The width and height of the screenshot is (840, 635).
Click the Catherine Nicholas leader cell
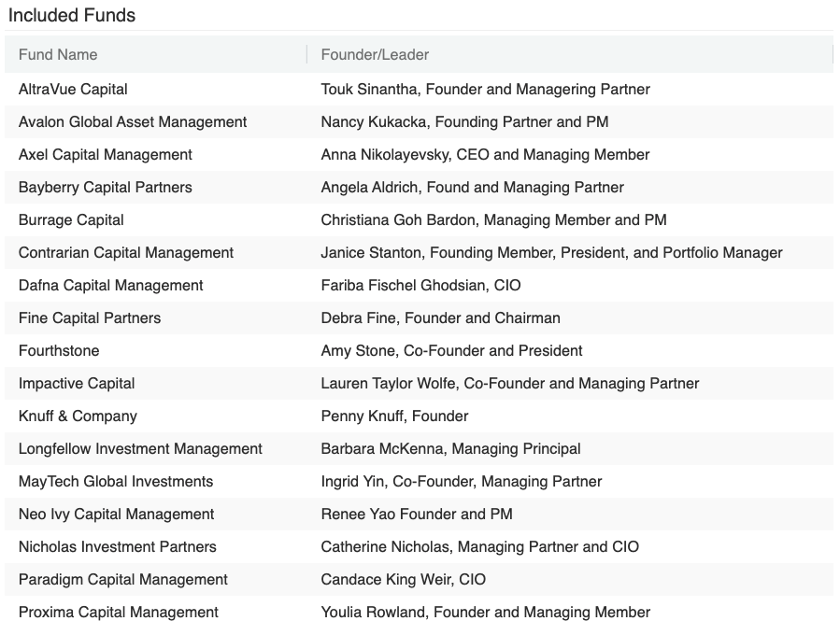(479, 547)
